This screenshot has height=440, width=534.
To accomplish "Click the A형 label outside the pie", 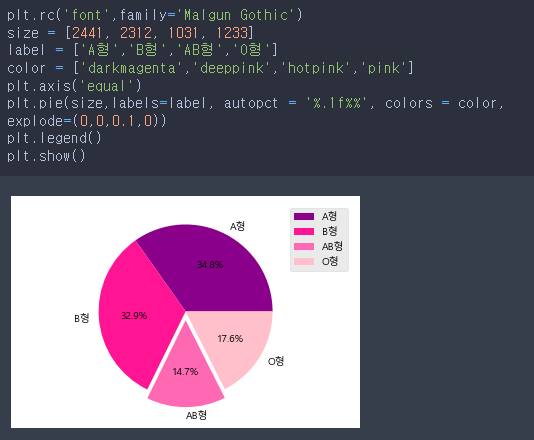I will (x=237, y=226).
